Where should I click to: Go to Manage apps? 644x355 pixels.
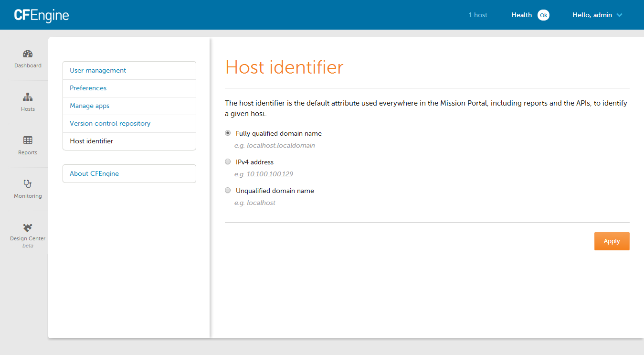tap(129, 106)
